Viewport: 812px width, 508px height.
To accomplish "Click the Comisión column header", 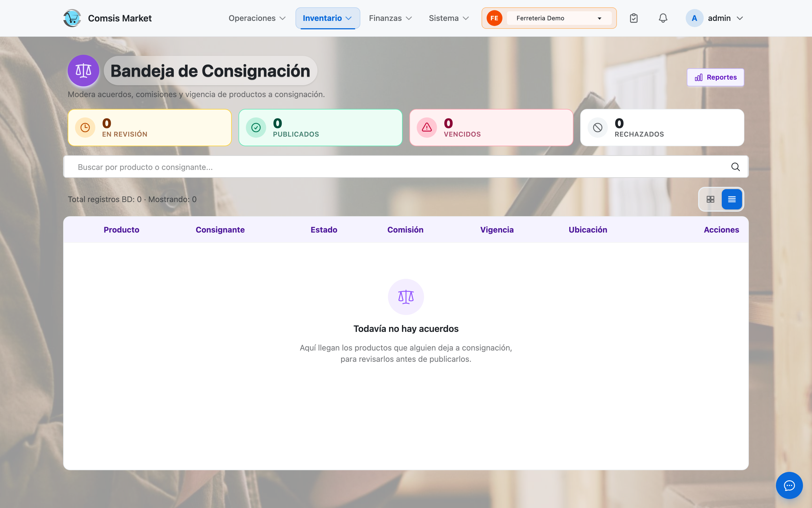I will (x=405, y=230).
